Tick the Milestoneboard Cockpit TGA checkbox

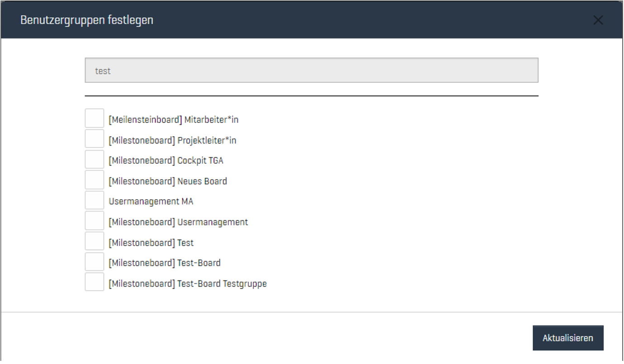(x=95, y=160)
